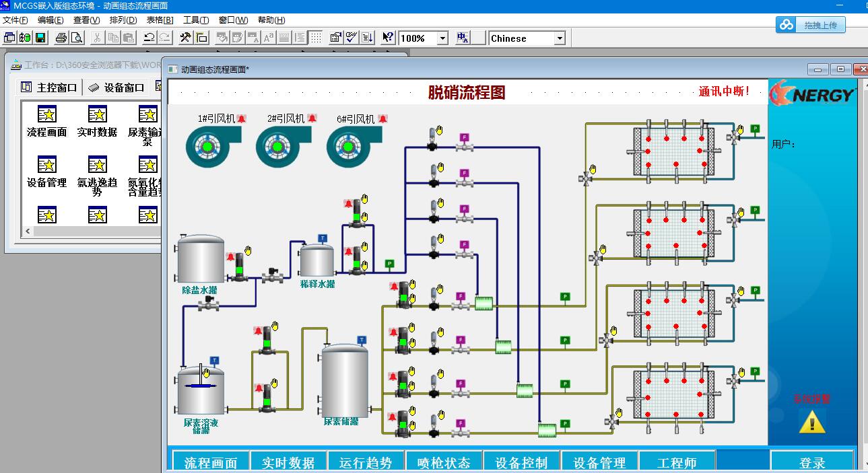
Task: Select the 尿素储罐 tank graphic
Action: point(344,380)
